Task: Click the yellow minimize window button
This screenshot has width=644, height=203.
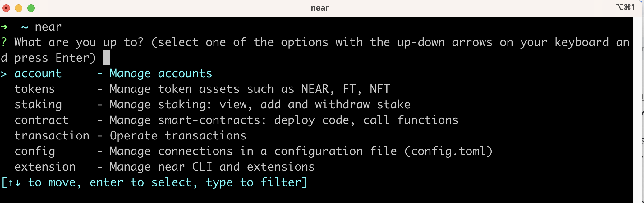Action: (19, 8)
